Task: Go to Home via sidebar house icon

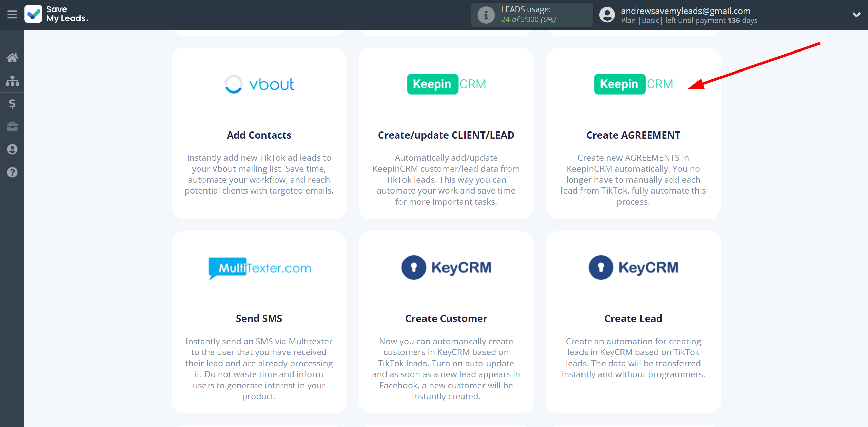Action: click(12, 58)
